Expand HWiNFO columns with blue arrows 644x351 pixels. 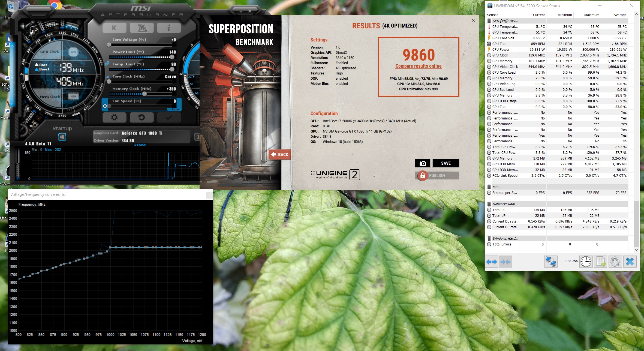click(492, 262)
